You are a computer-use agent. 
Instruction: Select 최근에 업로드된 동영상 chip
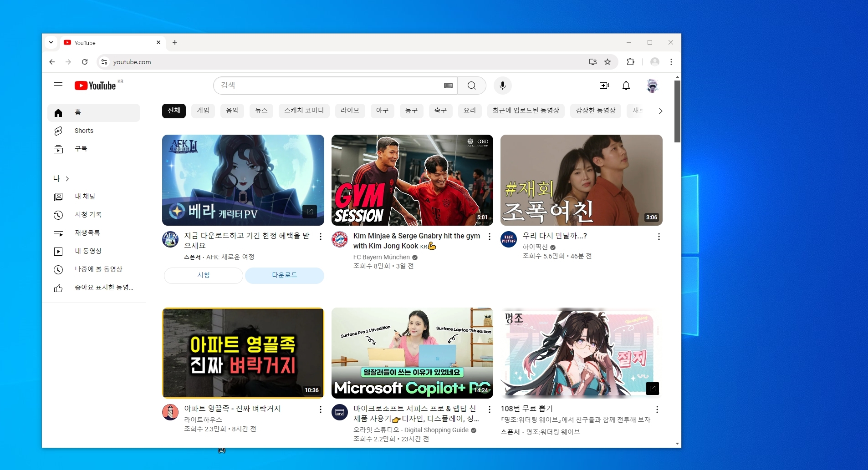526,111
